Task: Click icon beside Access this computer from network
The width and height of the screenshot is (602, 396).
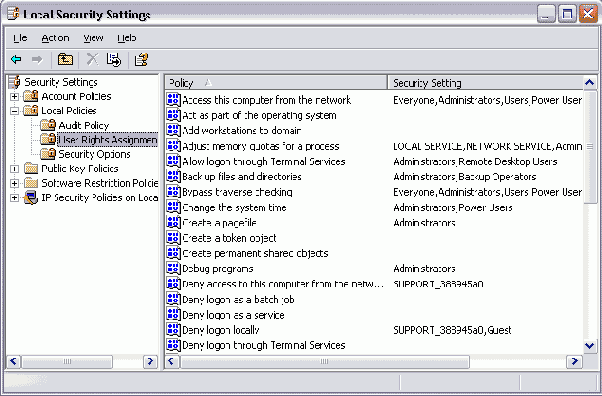Action: coord(174,100)
